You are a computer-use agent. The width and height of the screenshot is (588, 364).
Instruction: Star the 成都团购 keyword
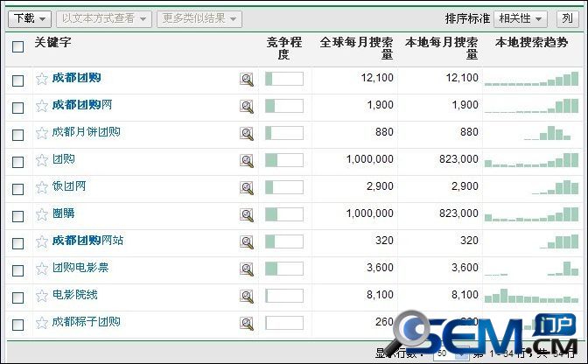pyautogui.click(x=41, y=79)
